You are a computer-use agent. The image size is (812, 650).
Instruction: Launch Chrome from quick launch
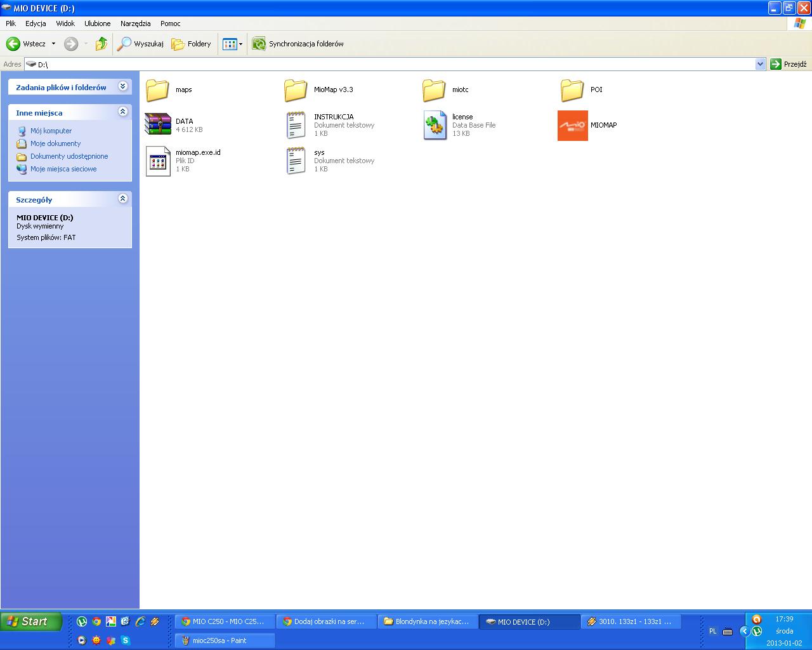(x=96, y=622)
